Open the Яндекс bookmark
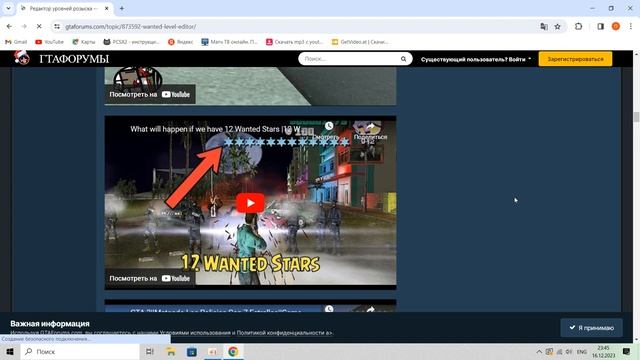 coord(180,42)
